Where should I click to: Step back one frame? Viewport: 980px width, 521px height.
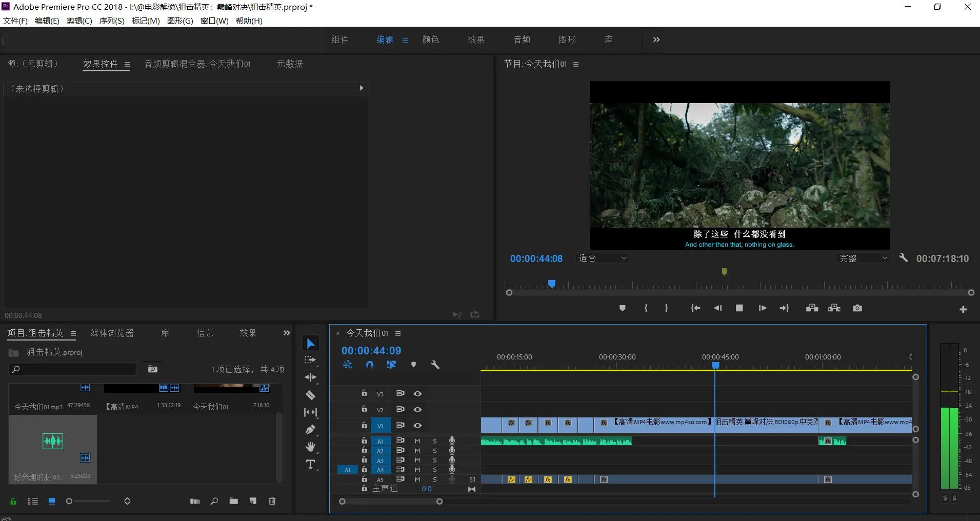pos(717,308)
